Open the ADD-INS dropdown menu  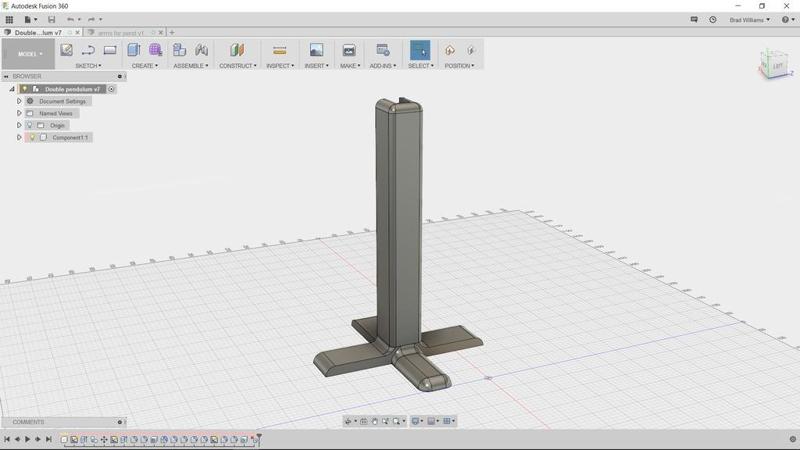pyautogui.click(x=383, y=66)
